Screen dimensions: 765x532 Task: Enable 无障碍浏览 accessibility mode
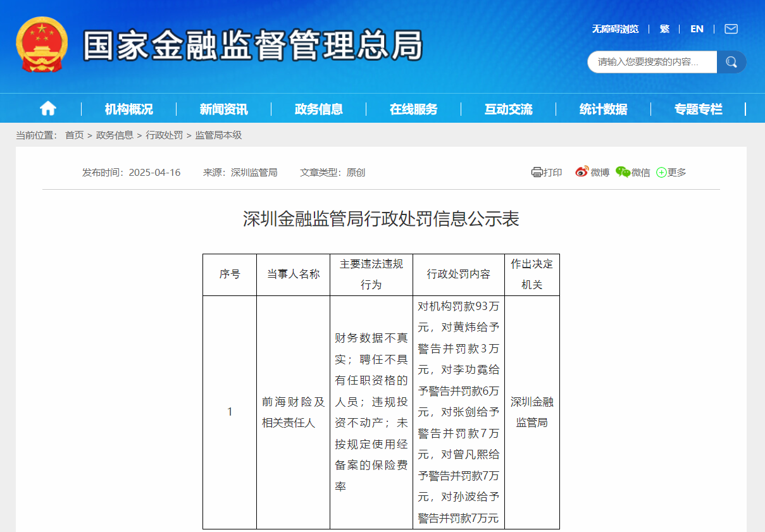click(615, 29)
